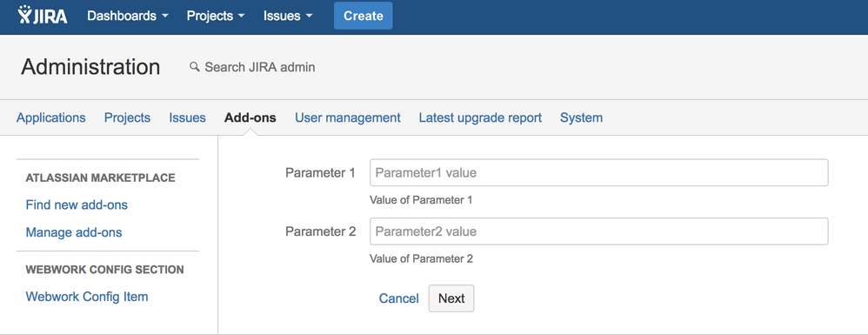Image resolution: width=868 pixels, height=335 pixels.
Task: Select Webwork Config Item in sidebar
Action: 87,297
